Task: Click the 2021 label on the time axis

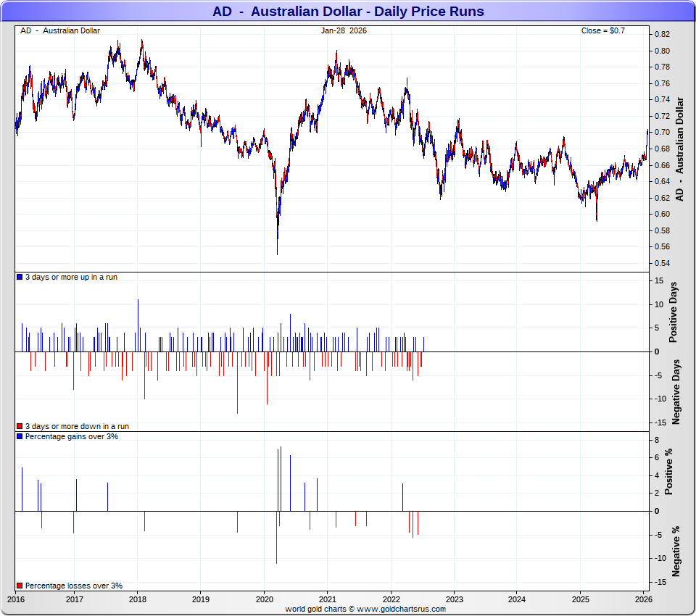Action: 328,599
